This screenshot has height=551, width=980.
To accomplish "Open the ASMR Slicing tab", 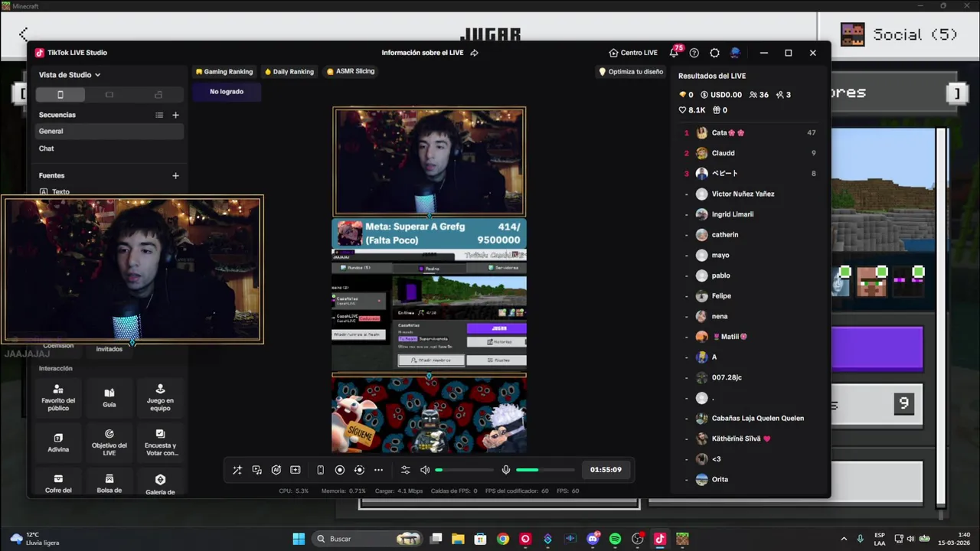I will pos(351,71).
